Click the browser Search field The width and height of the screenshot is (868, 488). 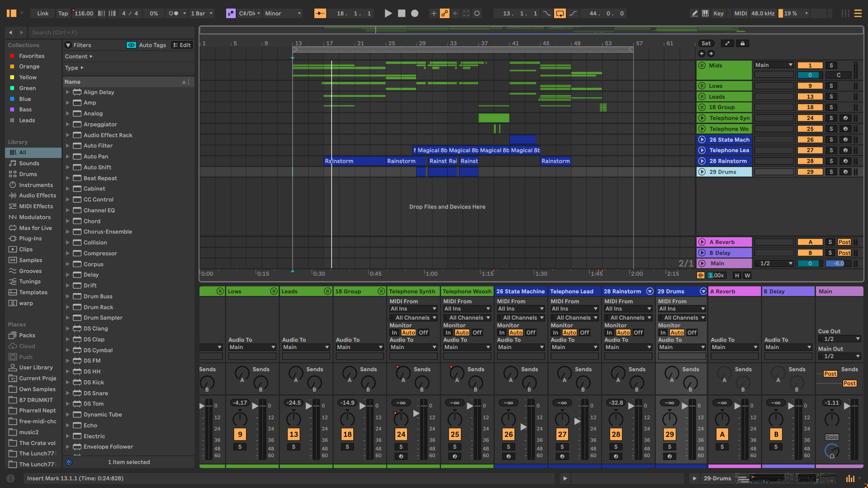[x=111, y=33]
